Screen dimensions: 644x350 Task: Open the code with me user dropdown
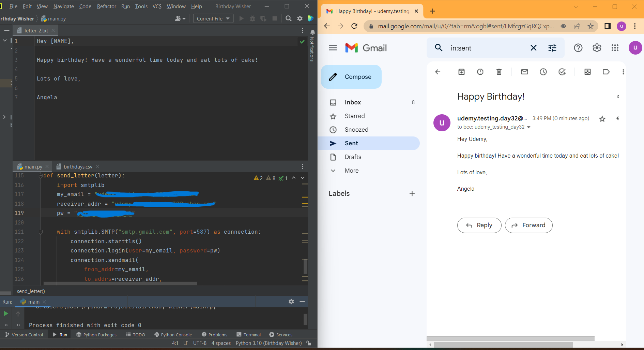click(180, 18)
